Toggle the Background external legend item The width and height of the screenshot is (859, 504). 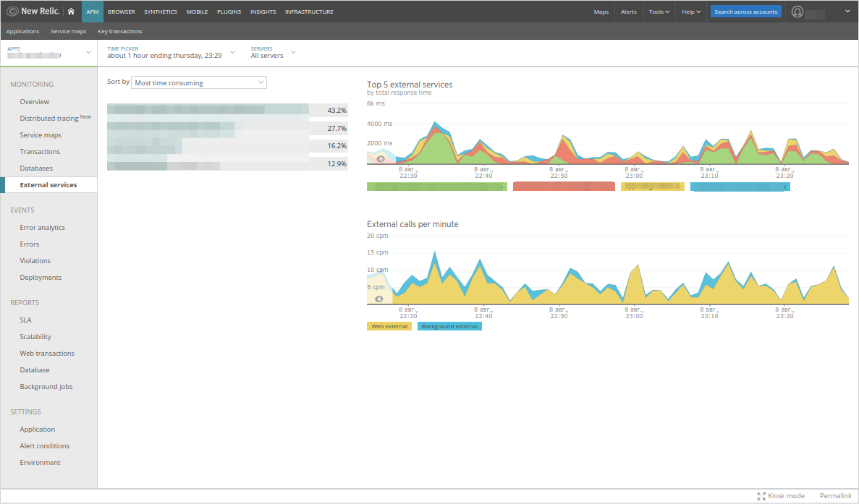coord(449,326)
